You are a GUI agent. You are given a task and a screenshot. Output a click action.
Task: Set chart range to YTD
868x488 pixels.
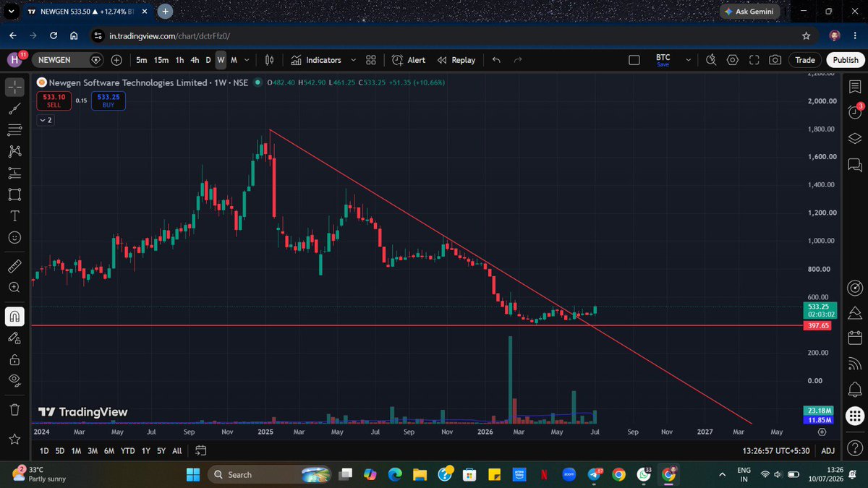coord(128,450)
